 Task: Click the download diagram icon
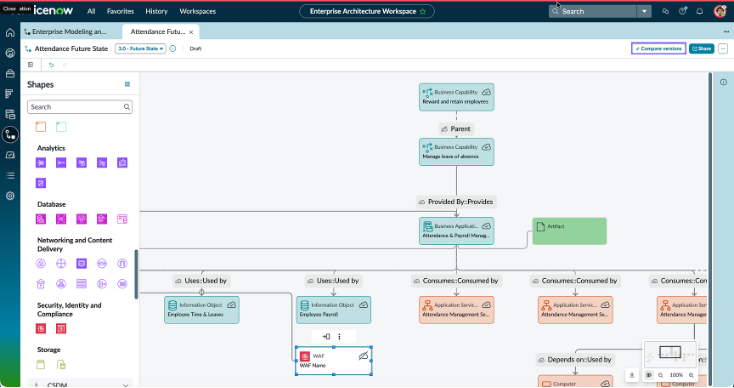pyautogui.click(x=632, y=375)
